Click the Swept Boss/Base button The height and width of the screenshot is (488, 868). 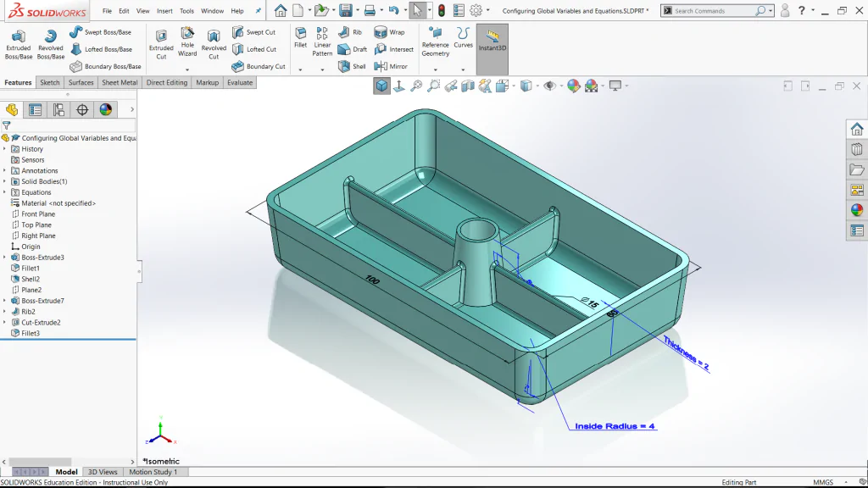click(x=101, y=32)
